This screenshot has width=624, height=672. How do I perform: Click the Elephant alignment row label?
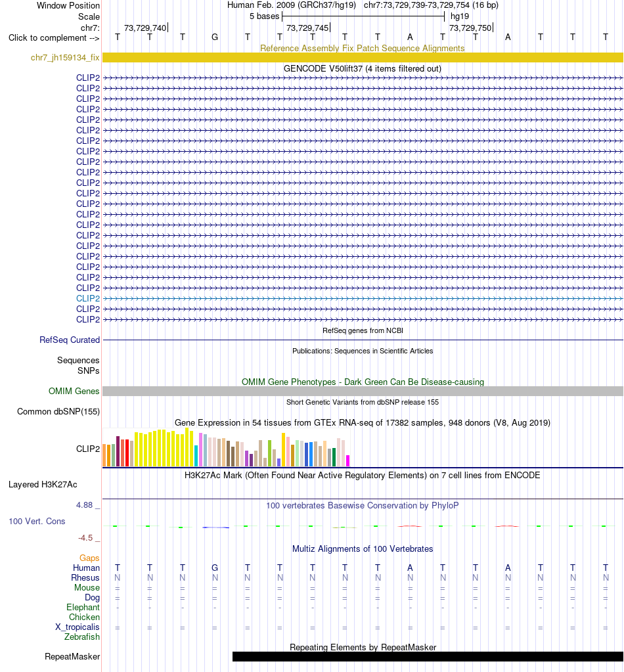click(83, 607)
